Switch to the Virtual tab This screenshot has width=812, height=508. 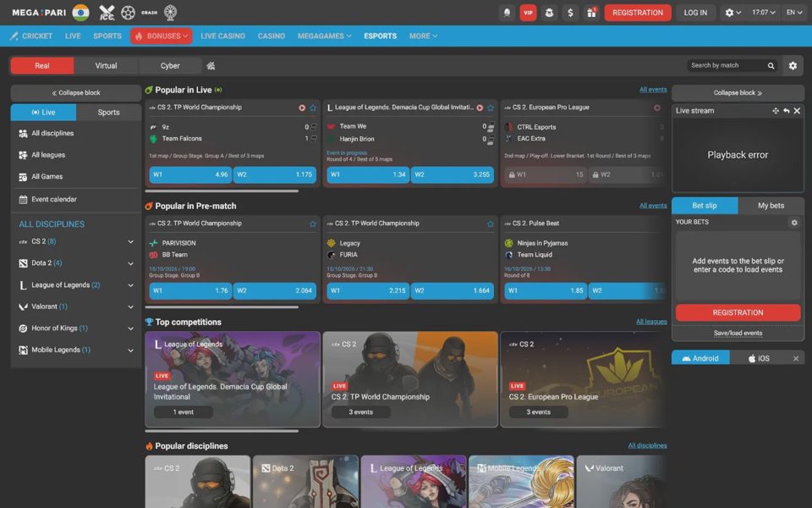(107, 66)
